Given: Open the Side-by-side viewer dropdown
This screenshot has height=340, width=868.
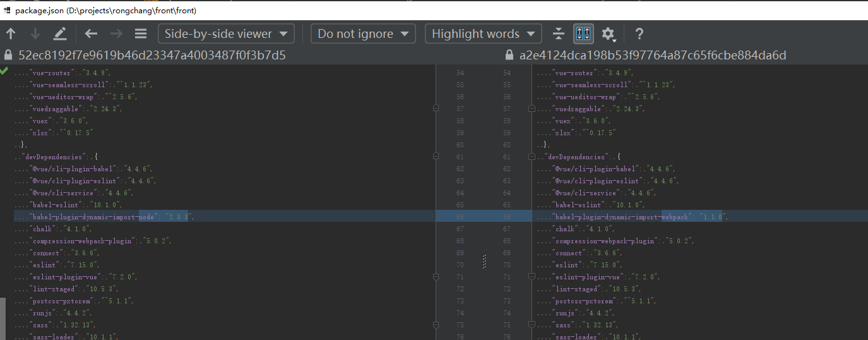Looking at the screenshot, I should coord(226,34).
